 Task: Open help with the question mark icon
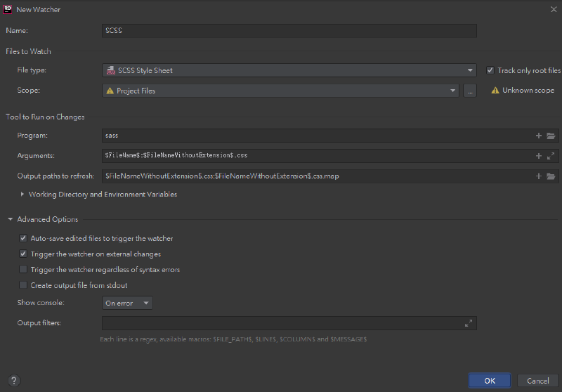[13, 380]
